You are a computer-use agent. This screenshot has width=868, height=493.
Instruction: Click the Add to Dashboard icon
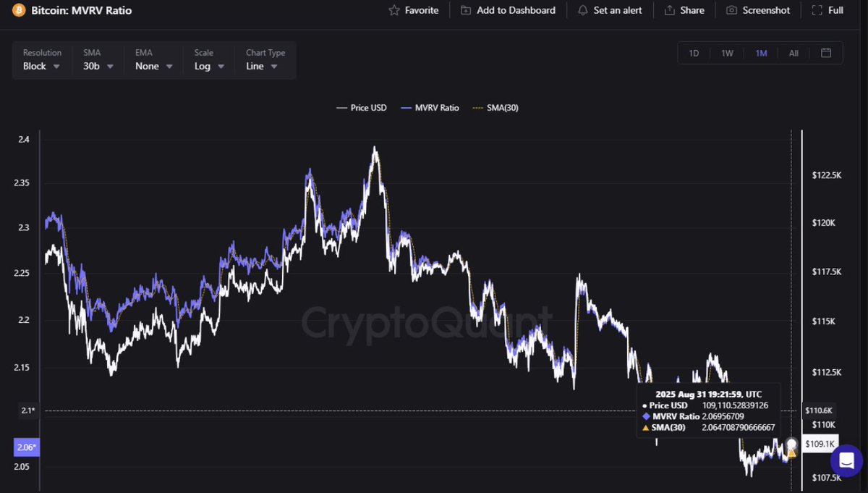pos(466,11)
